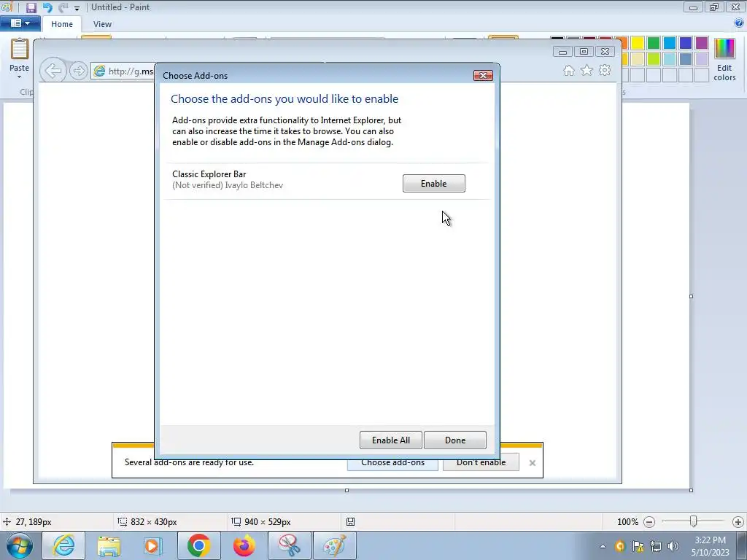Open Windows Explorer folder on taskbar

[109, 545]
